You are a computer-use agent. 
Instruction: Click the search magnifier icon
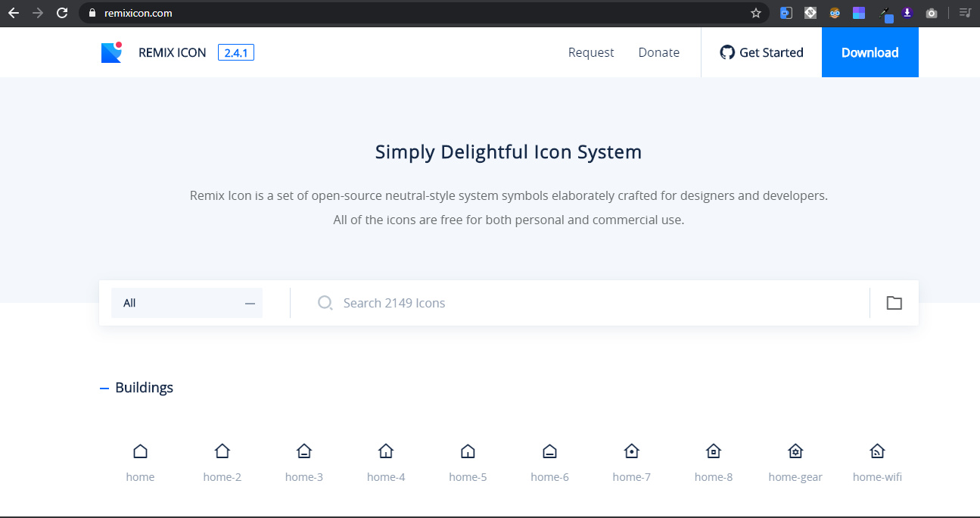point(325,303)
